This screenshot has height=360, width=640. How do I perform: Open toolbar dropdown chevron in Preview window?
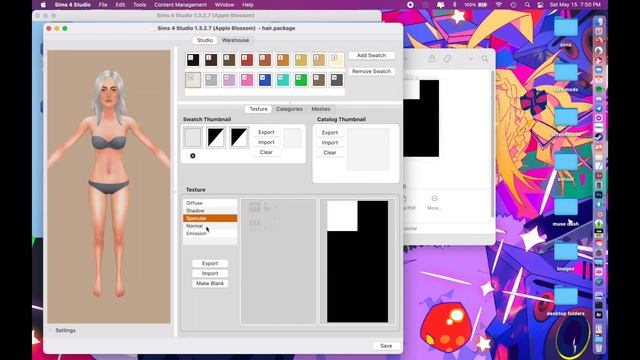click(x=471, y=59)
